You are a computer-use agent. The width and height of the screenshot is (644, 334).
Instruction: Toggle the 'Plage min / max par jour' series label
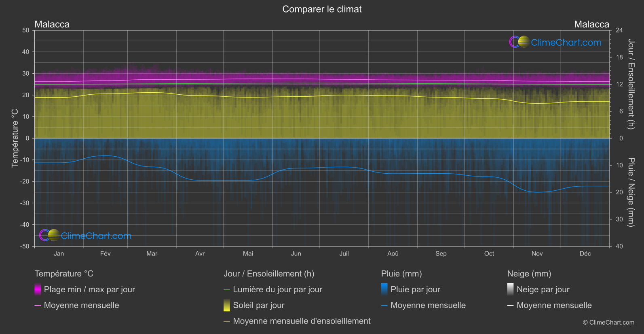[89, 289]
